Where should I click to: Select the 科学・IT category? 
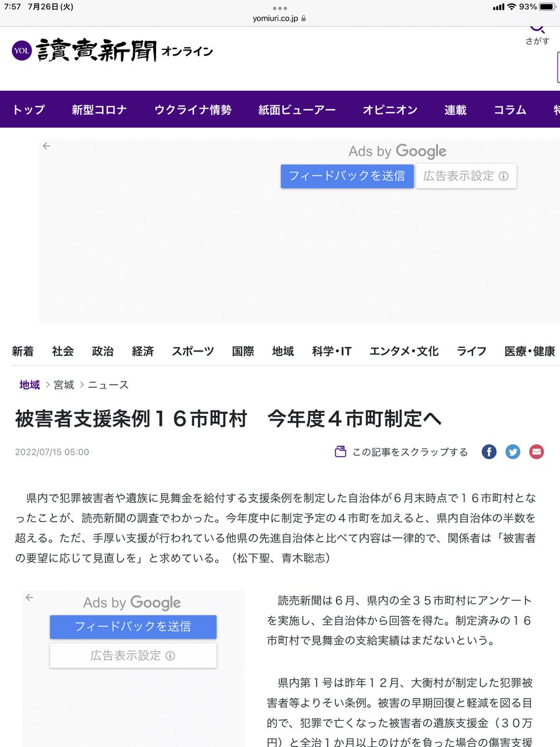point(332,351)
